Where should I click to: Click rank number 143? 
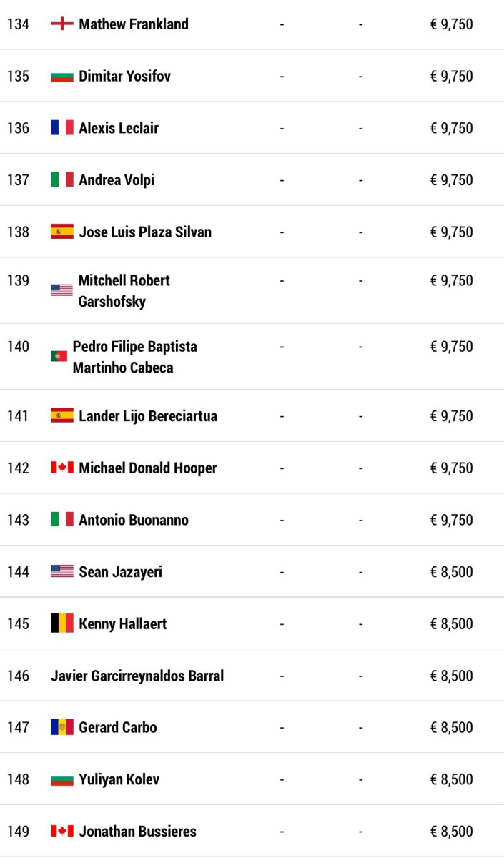tap(19, 520)
